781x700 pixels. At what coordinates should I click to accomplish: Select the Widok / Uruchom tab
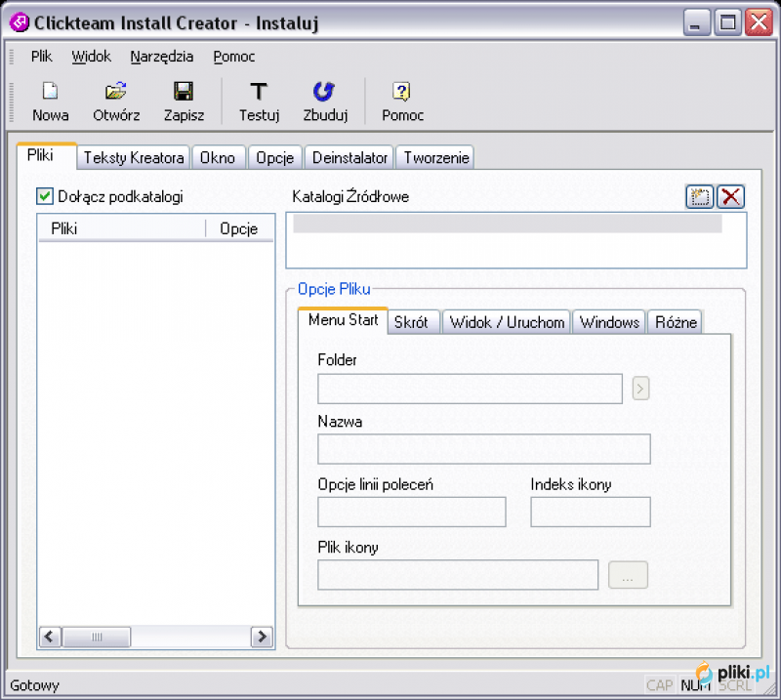507,322
